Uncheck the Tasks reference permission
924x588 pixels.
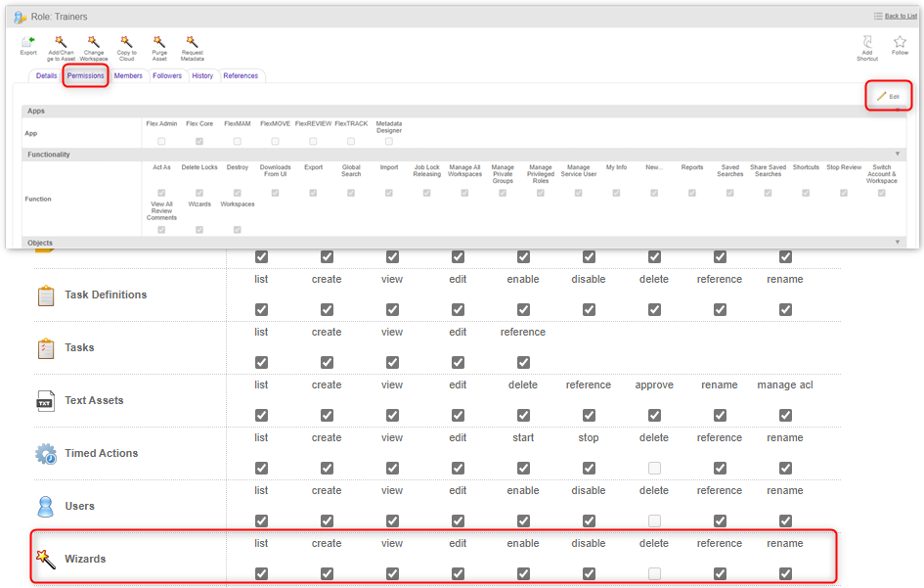[x=523, y=363]
